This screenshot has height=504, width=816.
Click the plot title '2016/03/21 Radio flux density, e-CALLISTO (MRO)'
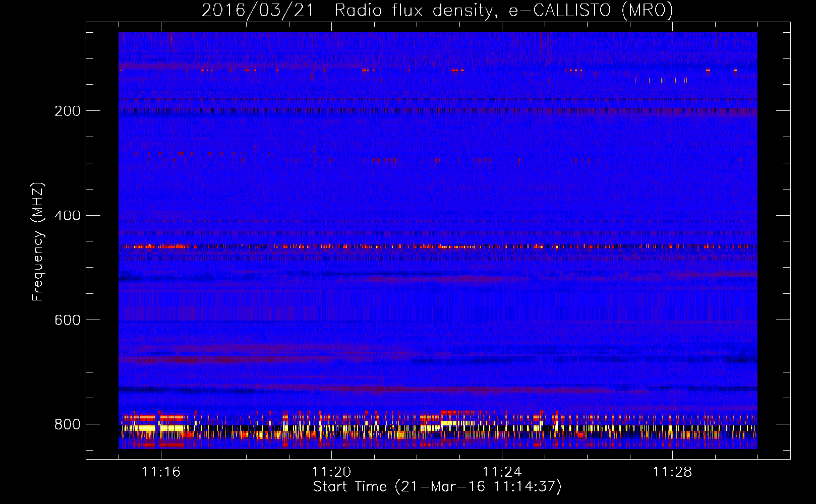(437, 11)
